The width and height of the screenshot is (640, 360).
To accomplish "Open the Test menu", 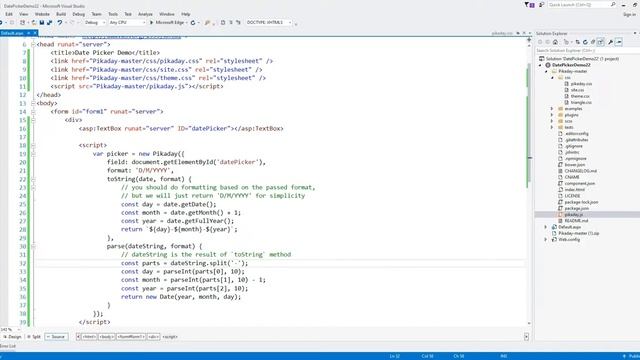I will pos(128,14).
